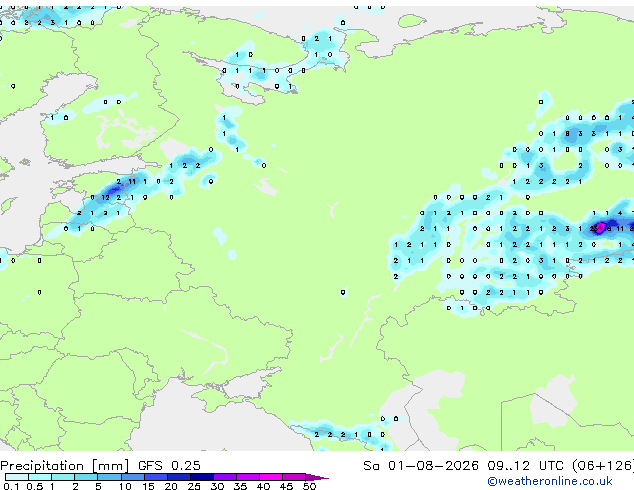Image resolution: width=634 pixels, height=490 pixels.
Task: Click the 10–15 mm legend swatch
Action: [x=132, y=477]
